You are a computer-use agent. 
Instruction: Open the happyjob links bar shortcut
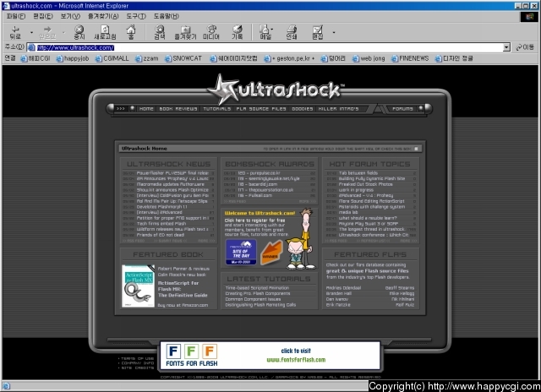[73, 58]
